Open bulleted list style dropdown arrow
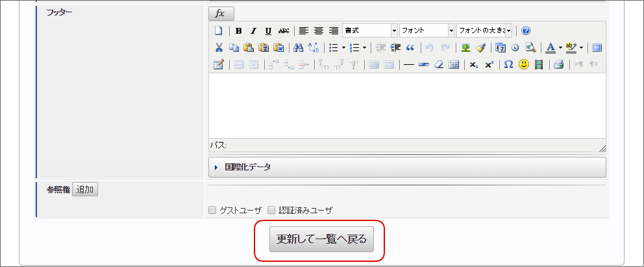Screen dimensions: 644x267 click(343, 47)
